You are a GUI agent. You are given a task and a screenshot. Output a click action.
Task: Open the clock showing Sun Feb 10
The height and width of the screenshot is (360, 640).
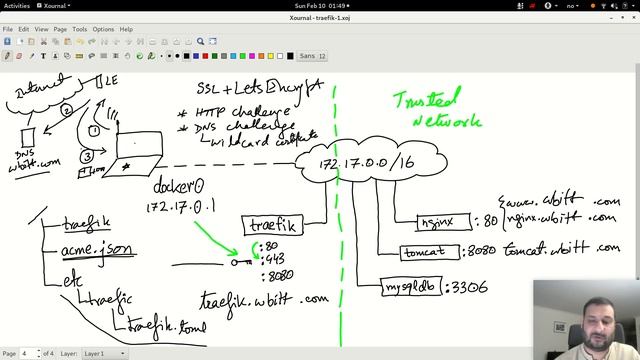322,6
